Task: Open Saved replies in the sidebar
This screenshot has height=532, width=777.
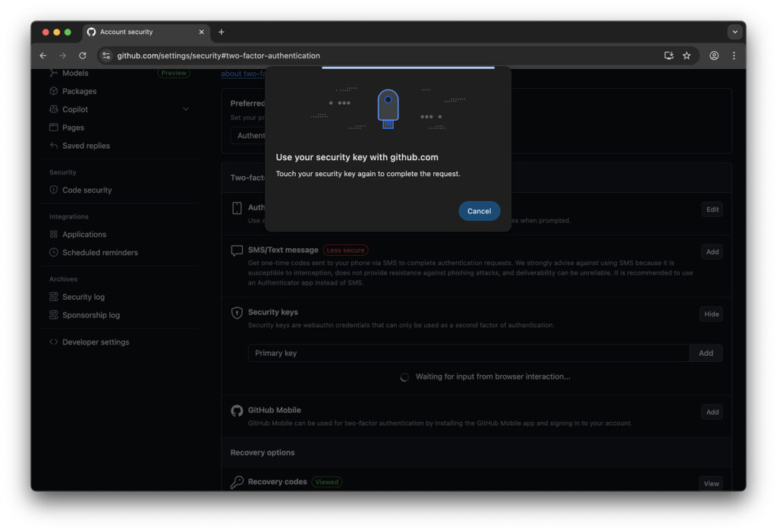Action: click(x=87, y=146)
